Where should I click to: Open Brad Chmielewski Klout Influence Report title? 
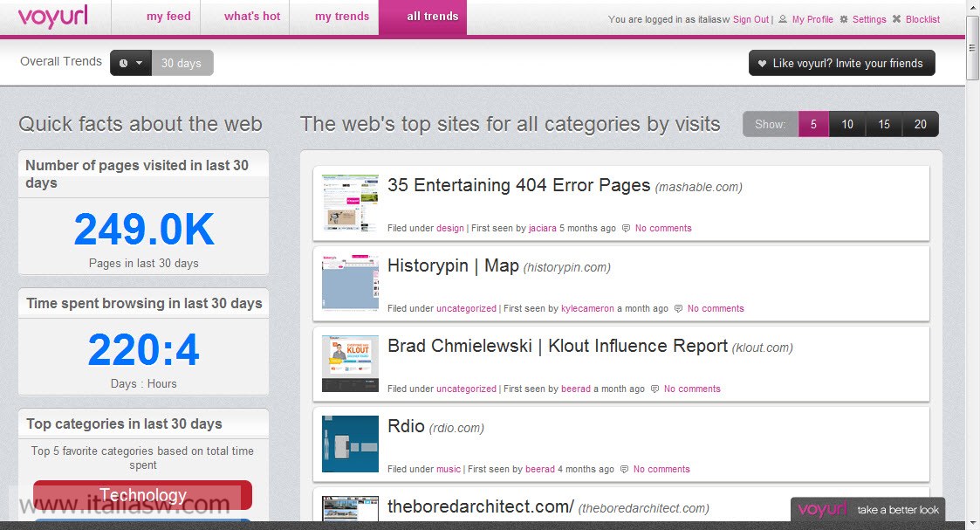point(558,347)
